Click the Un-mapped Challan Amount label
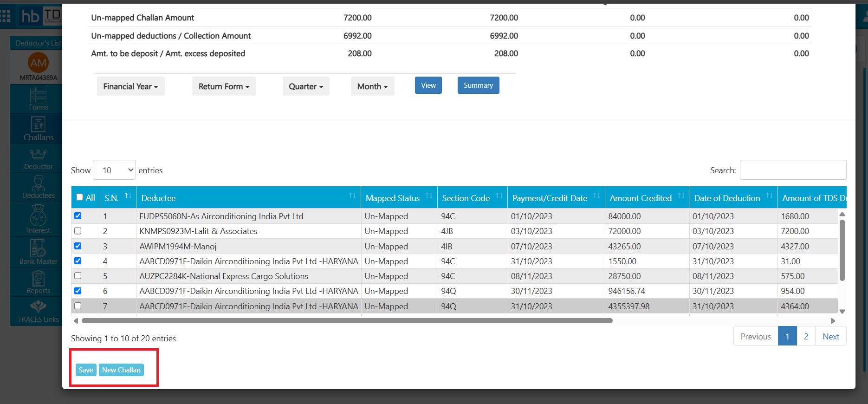This screenshot has width=868, height=404. pos(143,18)
